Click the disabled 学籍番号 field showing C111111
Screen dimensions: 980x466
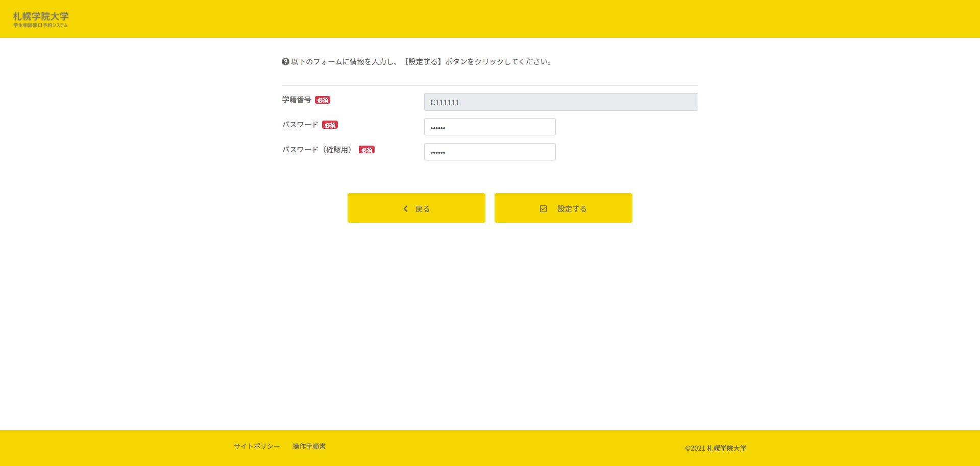click(x=560, y=102)
